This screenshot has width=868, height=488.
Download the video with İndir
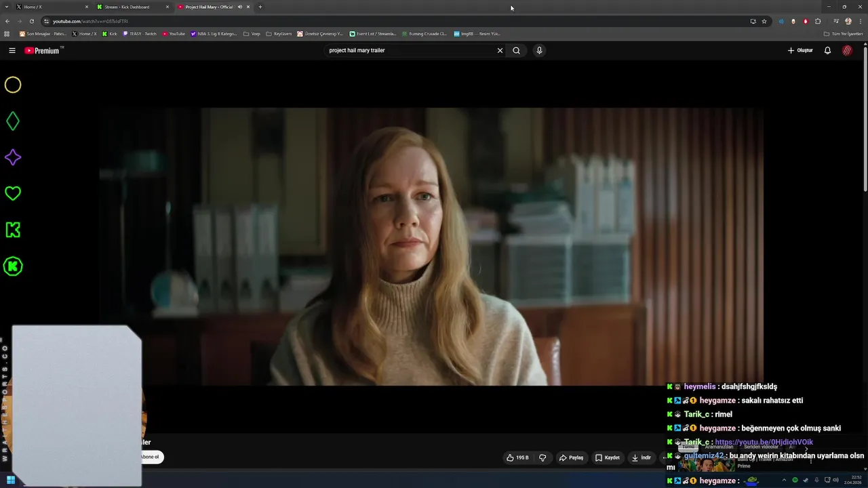[x=642, y=457]
